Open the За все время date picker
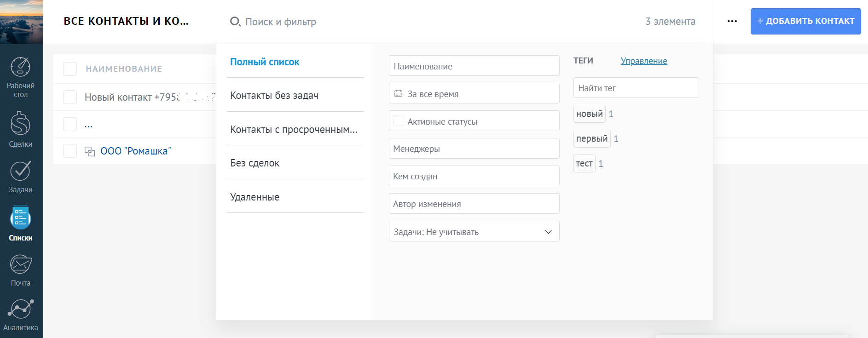 [x=474, y=93]
